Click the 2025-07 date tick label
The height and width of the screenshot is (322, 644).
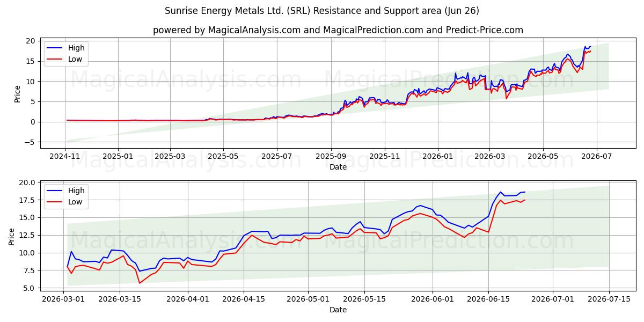[x=277, y=156]
